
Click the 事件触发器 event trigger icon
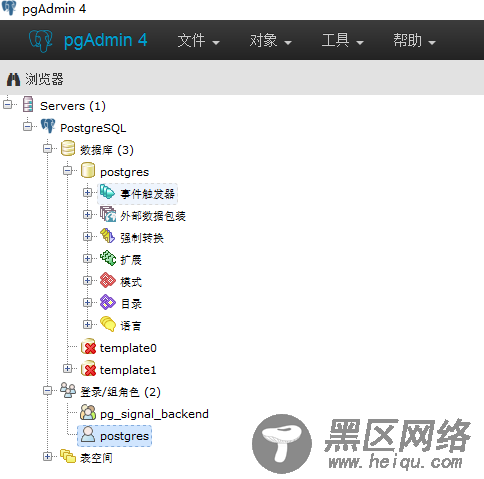[108, 192]
